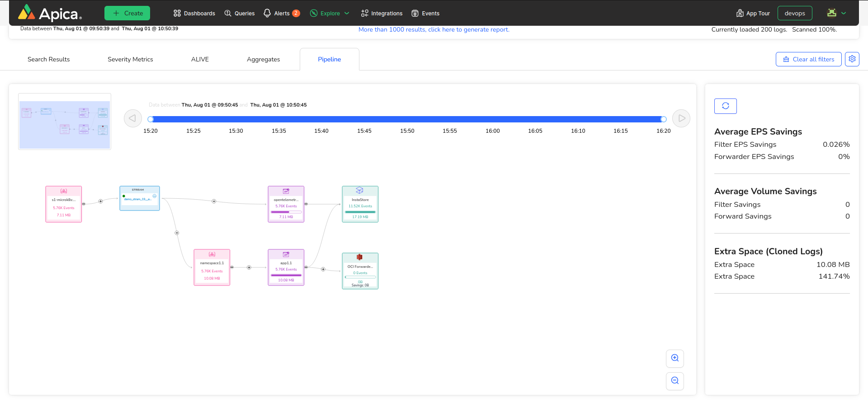This screenshot has width=868, height=407.
Task: Zoom out of the pipeline canvas
Action: coord(675,381)
